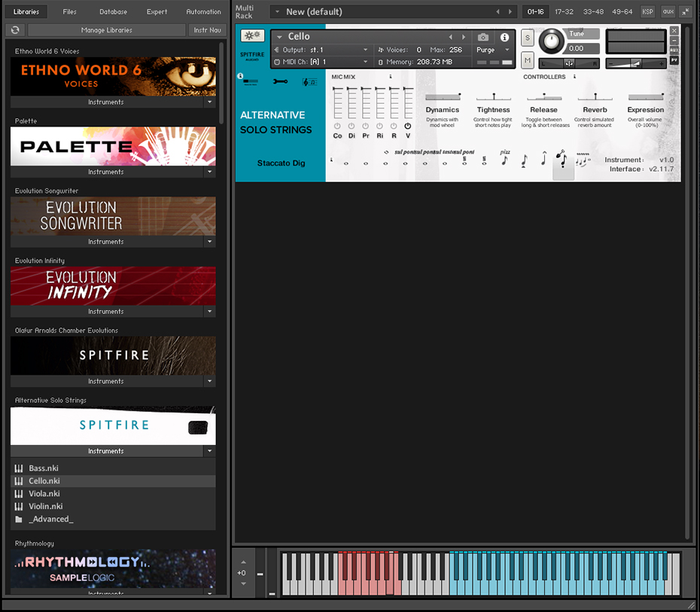Switch to the Automation tab

[203, 11]
